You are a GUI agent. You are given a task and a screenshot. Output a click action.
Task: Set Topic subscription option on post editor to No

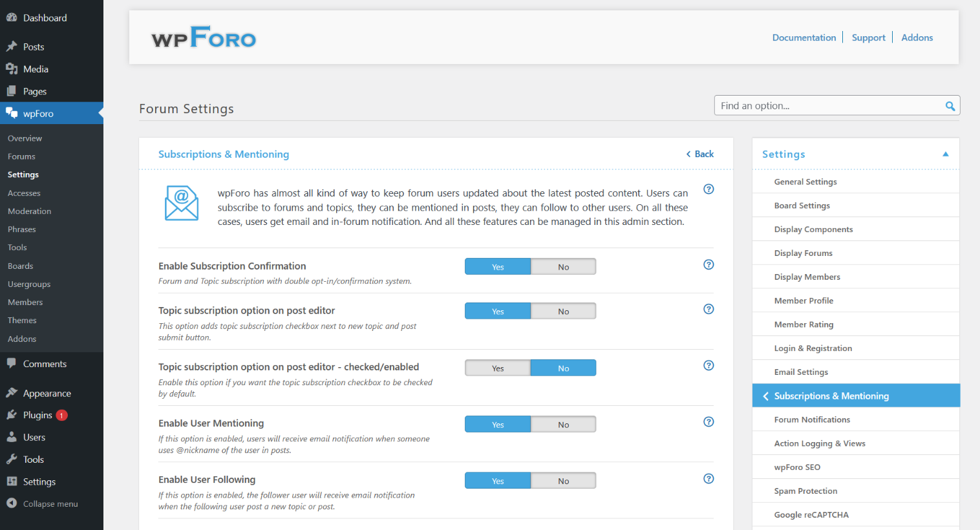tap(563, 310)
